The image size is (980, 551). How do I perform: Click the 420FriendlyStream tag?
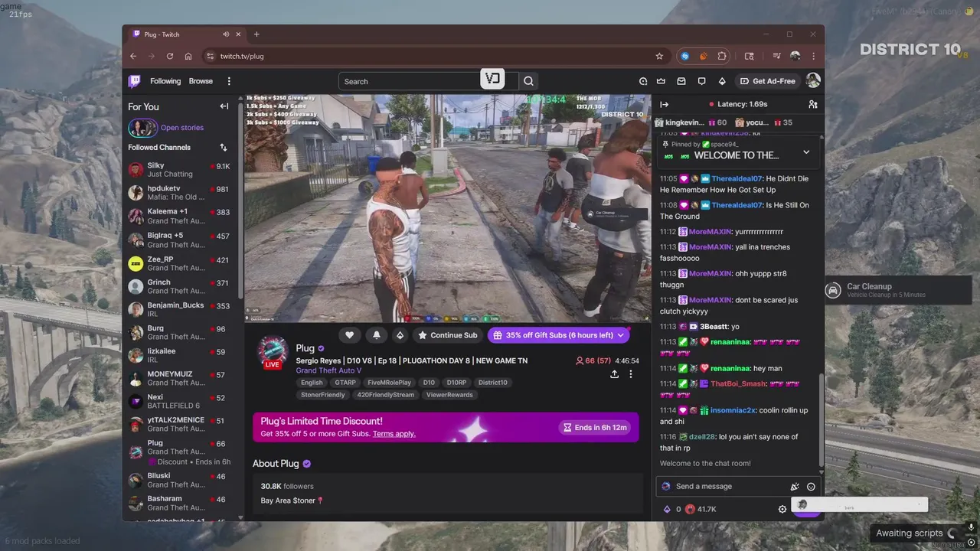385,395
